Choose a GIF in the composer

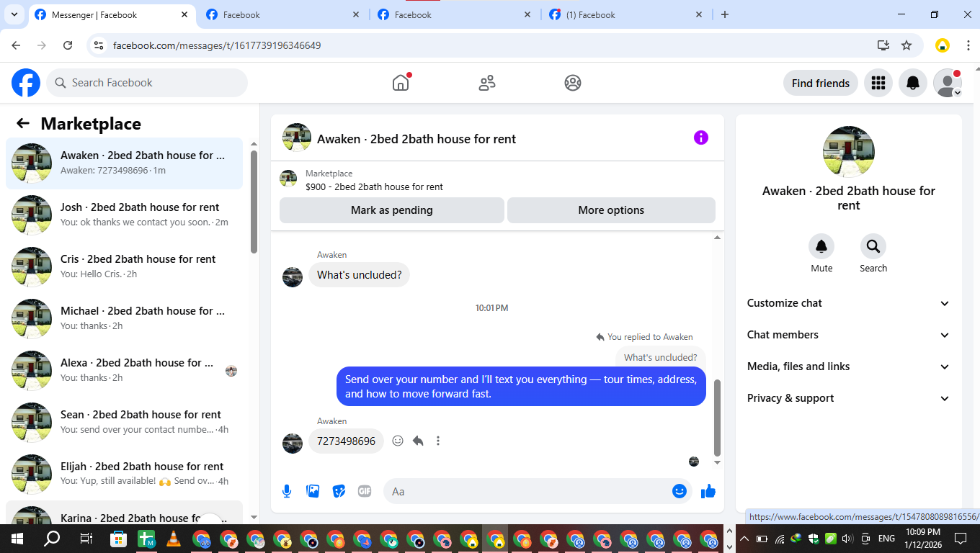(365, 491)
